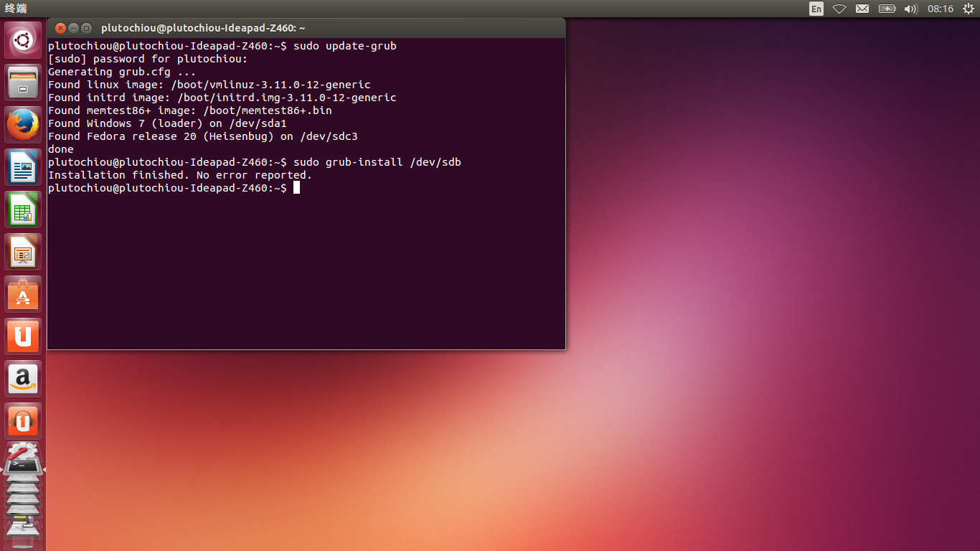Open System Settings wrench and gear icon
This screenshot has height=551, width=980.
[22, 451]
